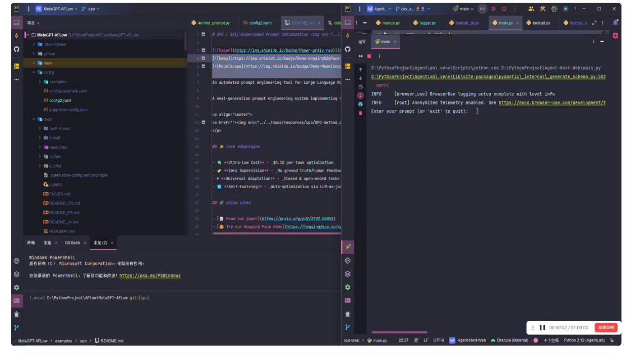This screenshot has width=635, height=364.
Task: Switch to the 4omini_prompt.py editor tab
Action: [210, 23]
